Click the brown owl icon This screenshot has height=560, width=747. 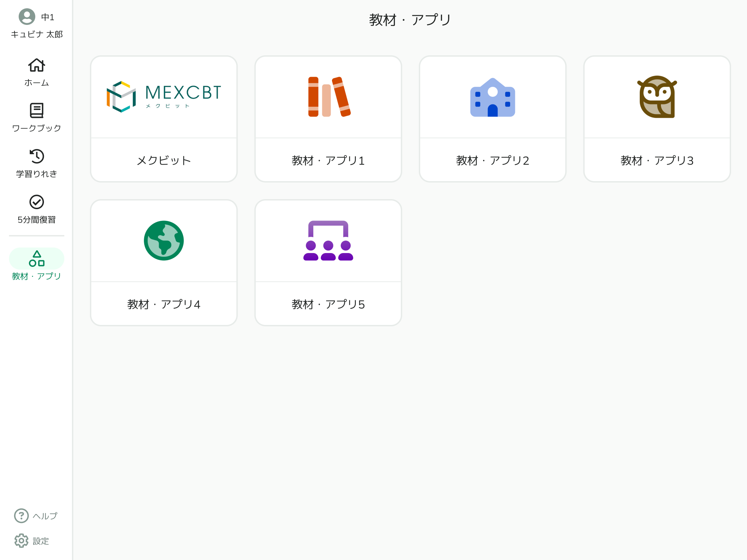coord(657,97)
